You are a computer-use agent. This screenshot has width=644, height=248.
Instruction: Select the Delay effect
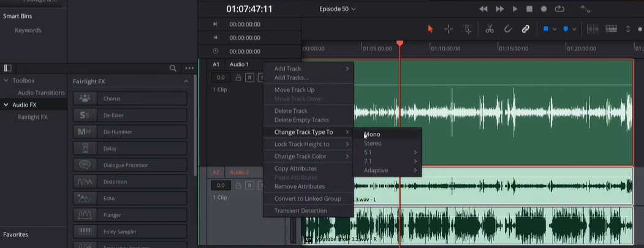(x=130, y=149)
